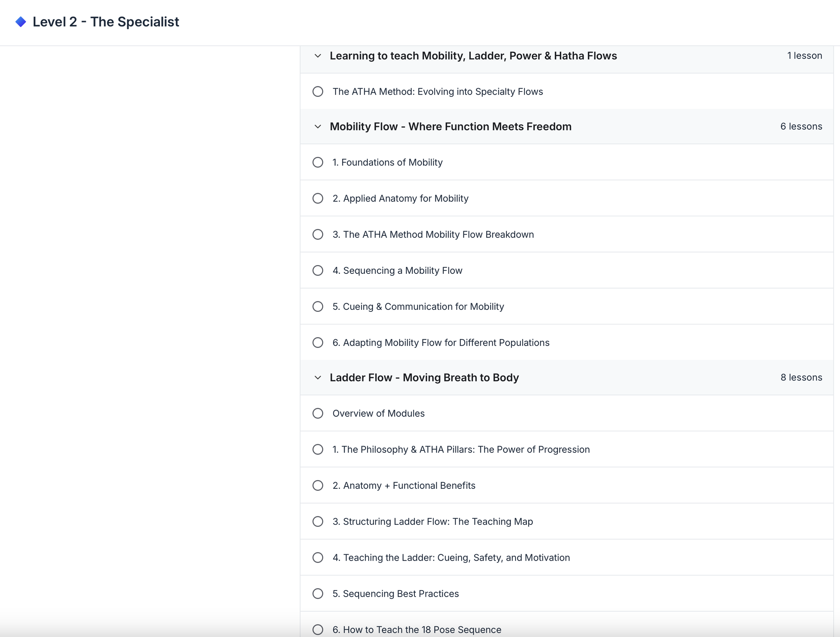Check off Adapting Mobility Flow for Different Populations

click(318, 343)
